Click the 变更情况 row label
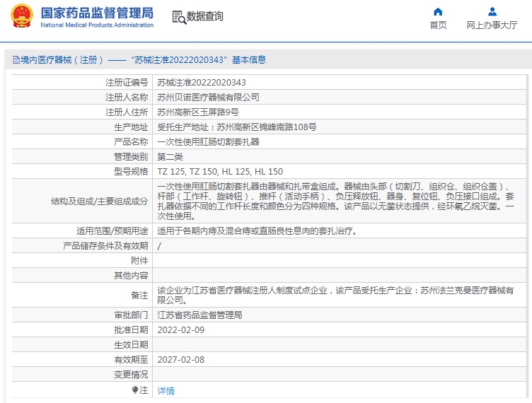The width and height of the screenshot is (532, 403). pos(132,375)
